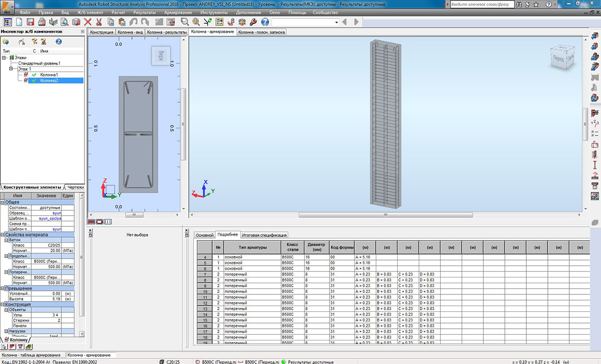Click the filter funnel icon in inspector

(x=34, y=41)
